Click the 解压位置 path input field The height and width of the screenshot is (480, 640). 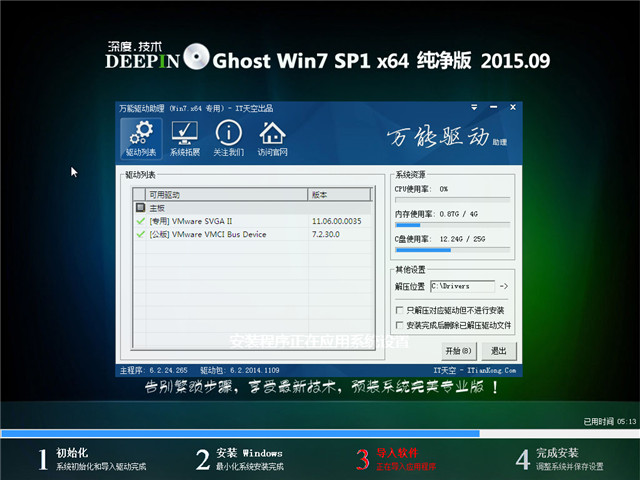pyautogui.click(x=462, y=286)
